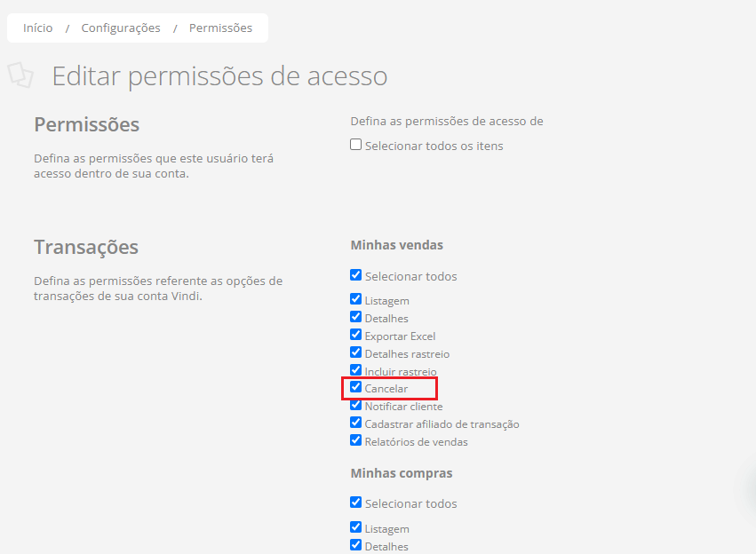Open Configurações breadcrumb link
The height and width of the screenshot is (554, 756).
[121, 28]
